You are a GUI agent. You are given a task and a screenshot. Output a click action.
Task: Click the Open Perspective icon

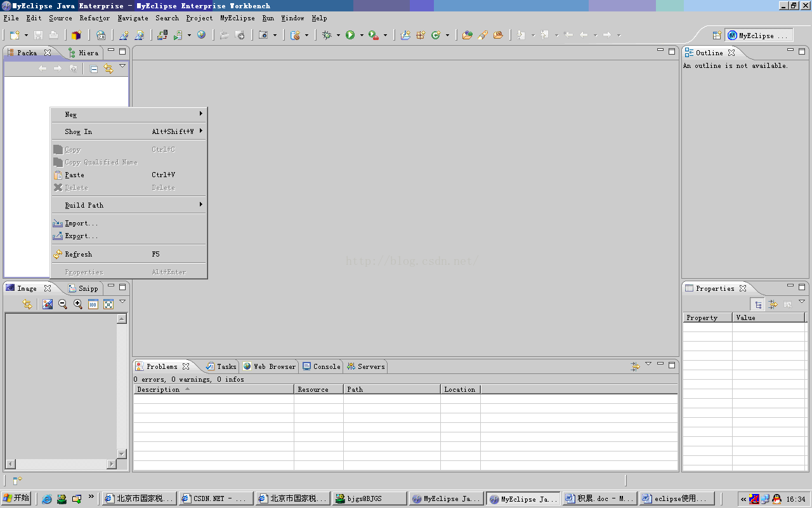(x=717, y=36)
